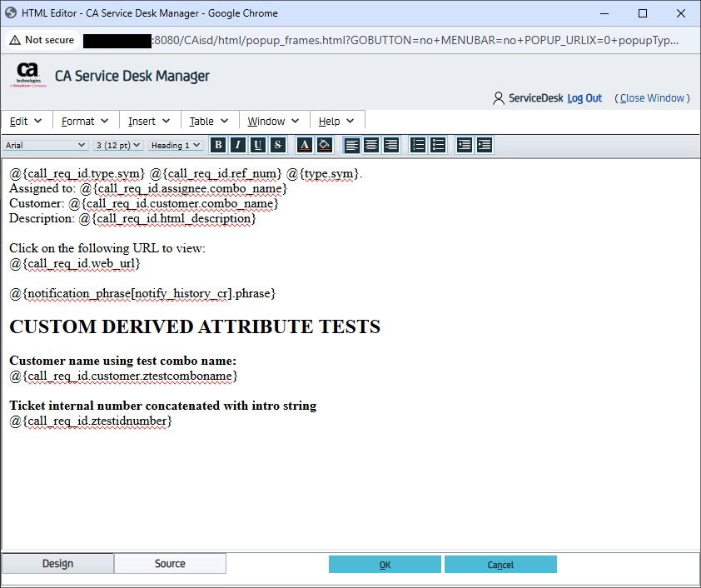Click the Cancel button

500,565
